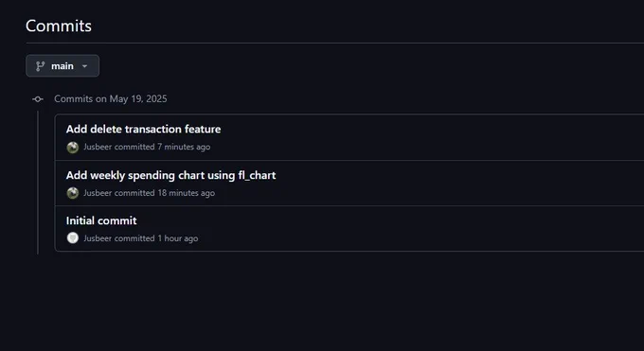
Task: Open Jusbeer profile on Initial commit row
Action: pyautogui.click(x=98, y=238)
